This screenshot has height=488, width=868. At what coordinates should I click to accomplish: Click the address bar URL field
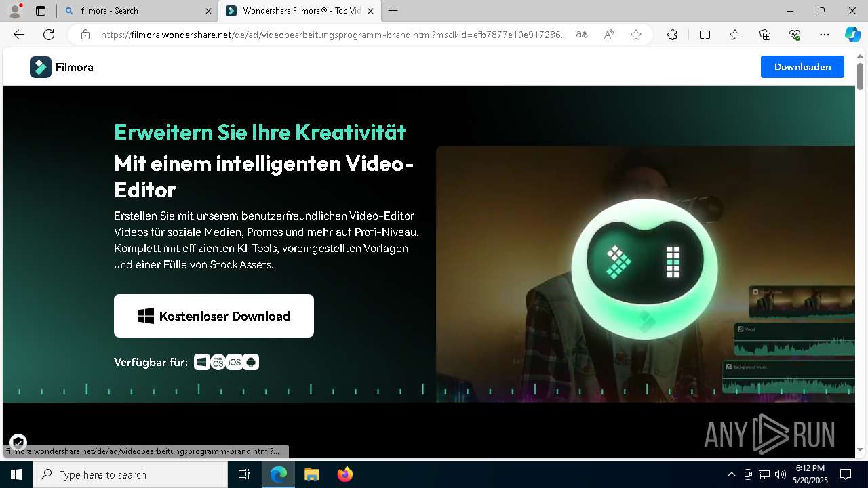tap(334, 35)
